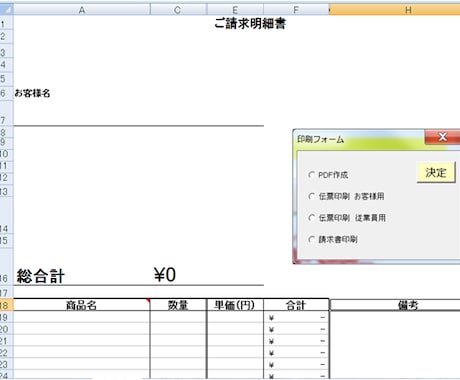Close the 印刷フォーム dialog
Viewport: 460px width, 380px height.
tap(442, 137)
